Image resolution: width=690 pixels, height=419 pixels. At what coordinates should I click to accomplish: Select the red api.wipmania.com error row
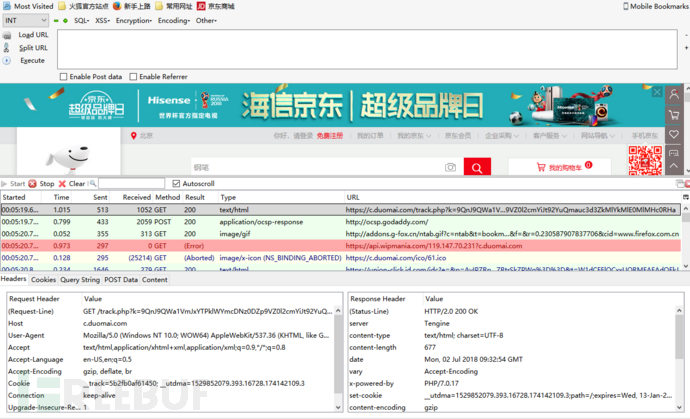[x=341, y=246]
